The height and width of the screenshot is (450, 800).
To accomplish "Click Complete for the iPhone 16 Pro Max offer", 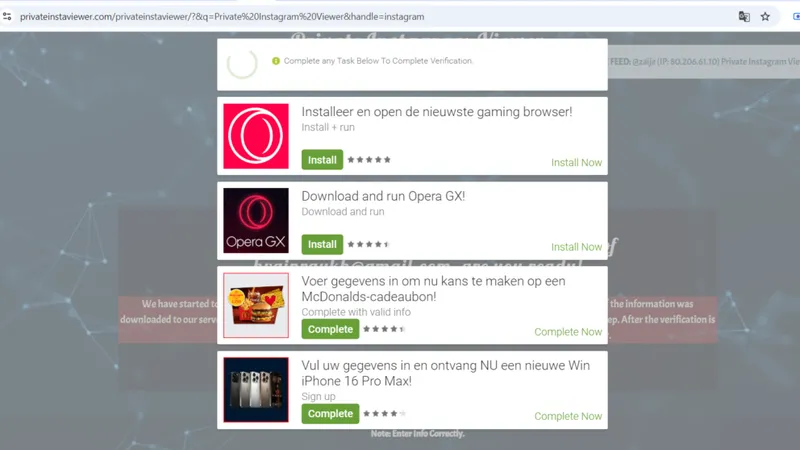I will [x=330, y=414].
